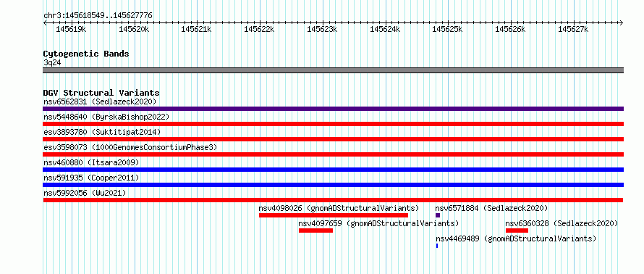This screenshot has height=274, width=644.
Task: Select the blue nsv591935 variant bar
Action: point(333,185)
